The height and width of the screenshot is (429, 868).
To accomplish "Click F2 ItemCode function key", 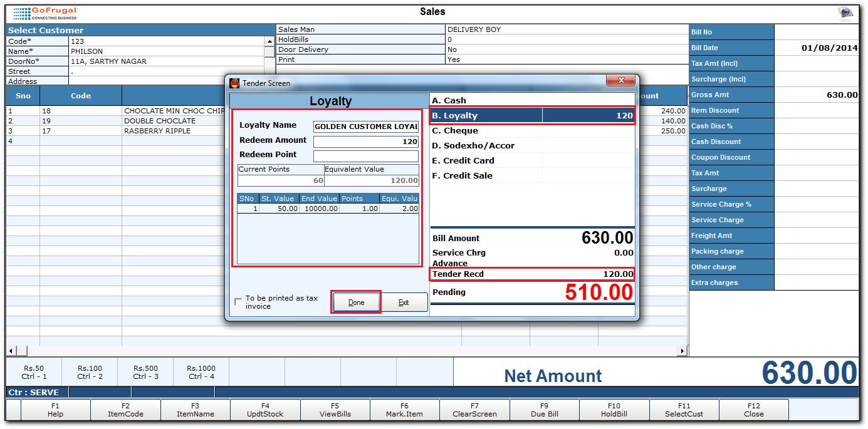I will [125, 410].
